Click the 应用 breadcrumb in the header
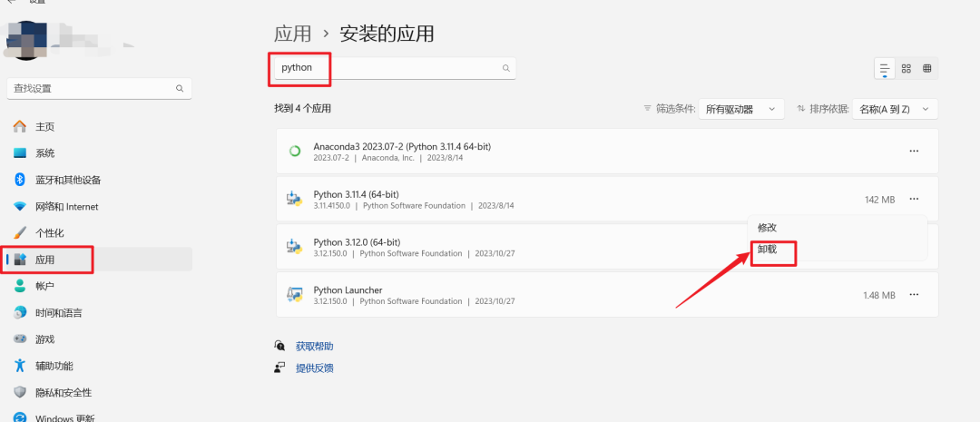Viewport: 980px width, 422px height. point(292,34)
